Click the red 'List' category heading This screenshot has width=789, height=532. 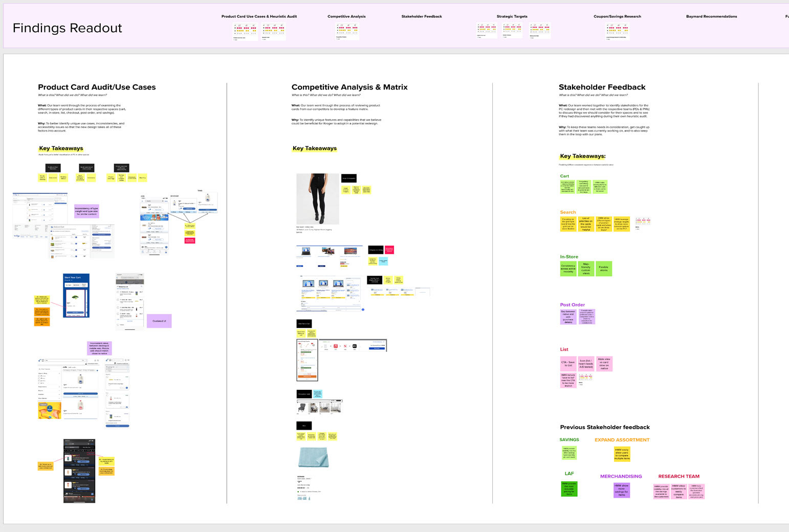click(x=564, y=349)
